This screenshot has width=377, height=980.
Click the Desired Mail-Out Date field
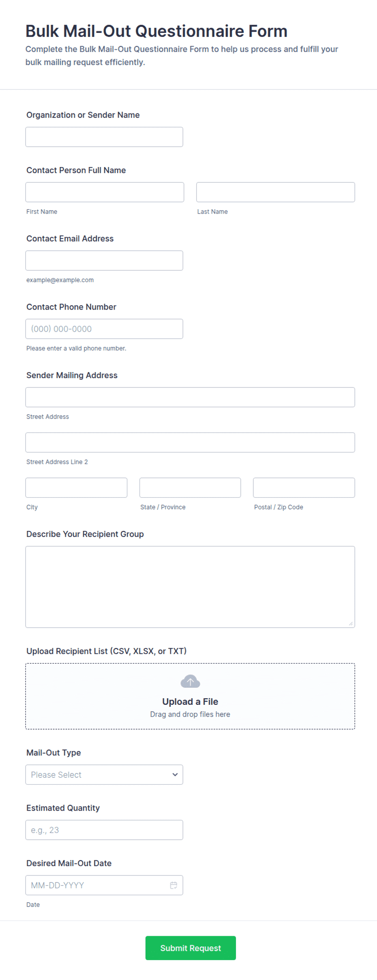104,885
